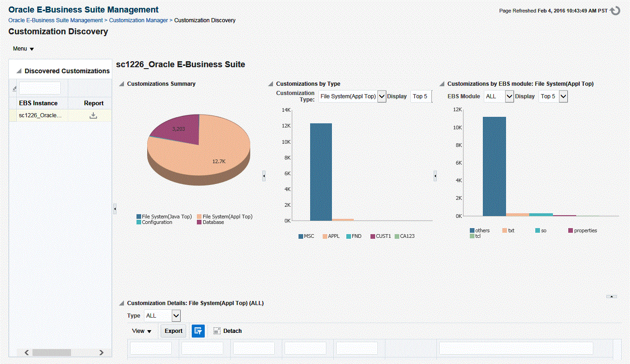Click the CUST1 legend swatch
The width and height of the screenshot is (630, 364).
(372, 236)
